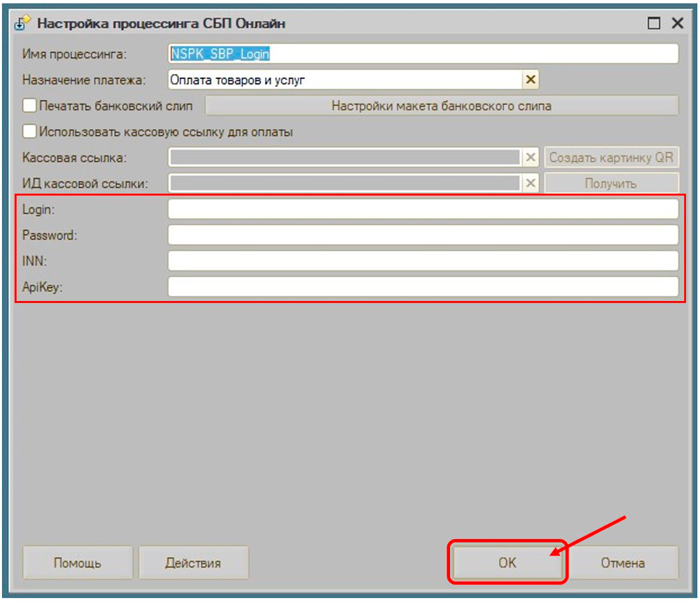The width and height of the screenshot is (700, 602).
Task: Clear the ИД кассовой ссылки field with X
Action: (x=531, y=183)
